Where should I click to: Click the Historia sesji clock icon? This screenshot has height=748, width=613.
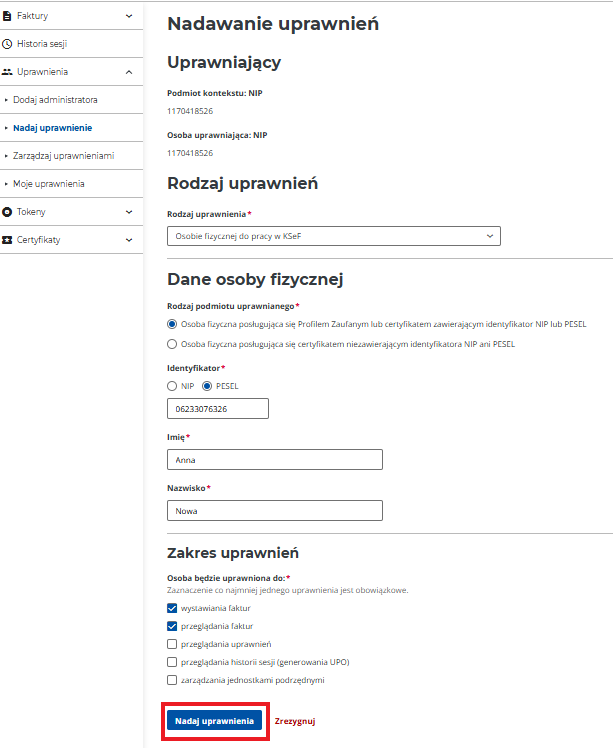pyautogui.click(x=8, y=44)
